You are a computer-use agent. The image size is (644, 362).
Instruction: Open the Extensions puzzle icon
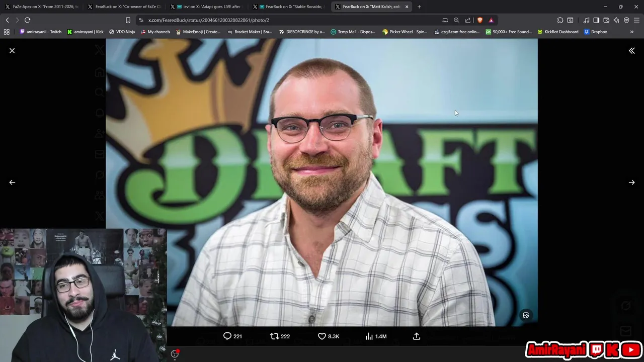(x=560, y=20)
